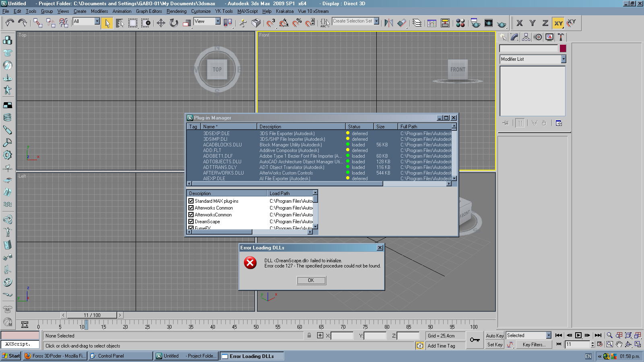The image size is (644, 362).
Task: Open the Customize menu
Action: [201, 11]
